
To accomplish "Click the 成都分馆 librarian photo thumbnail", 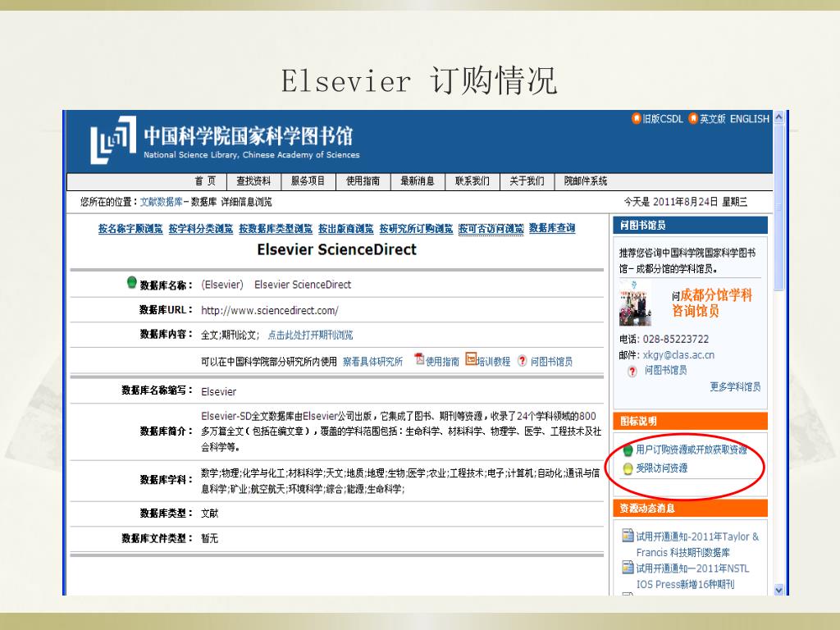I will tap(636, 304).
